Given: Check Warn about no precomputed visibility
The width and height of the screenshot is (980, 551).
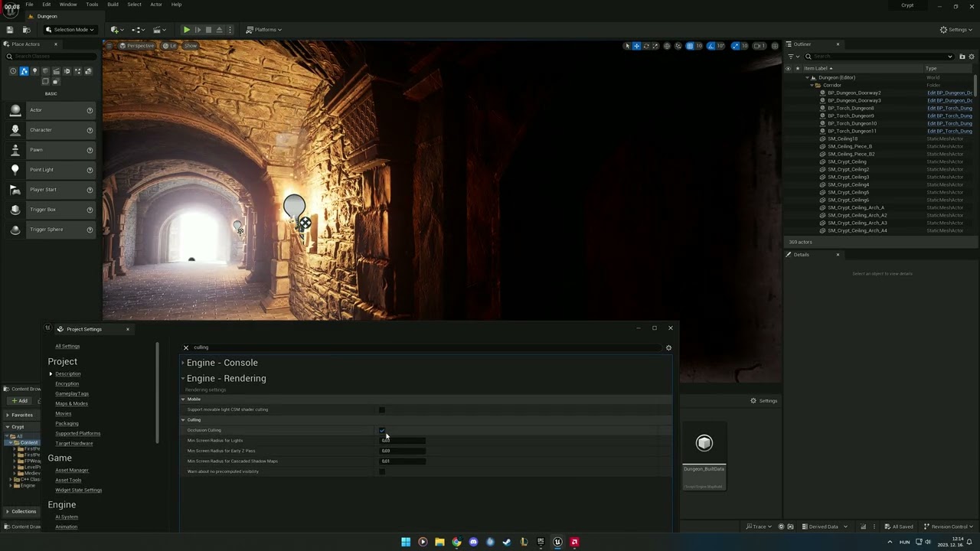Looking at the screenshot, I should tap(382, 471).
